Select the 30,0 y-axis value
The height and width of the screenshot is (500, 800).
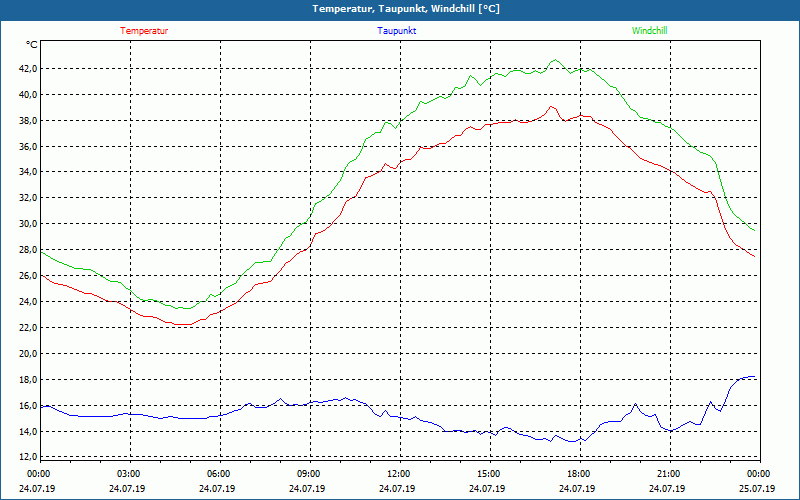coord(27,224)
